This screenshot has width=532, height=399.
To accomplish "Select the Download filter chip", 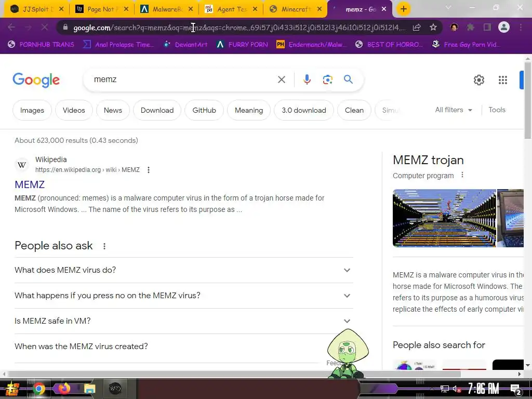I will [157, 110].
